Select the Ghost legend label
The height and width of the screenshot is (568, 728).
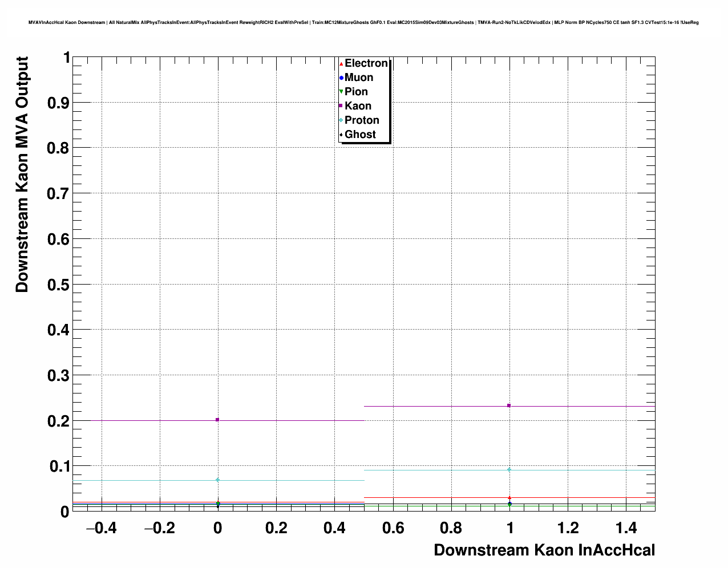[360, 135]
